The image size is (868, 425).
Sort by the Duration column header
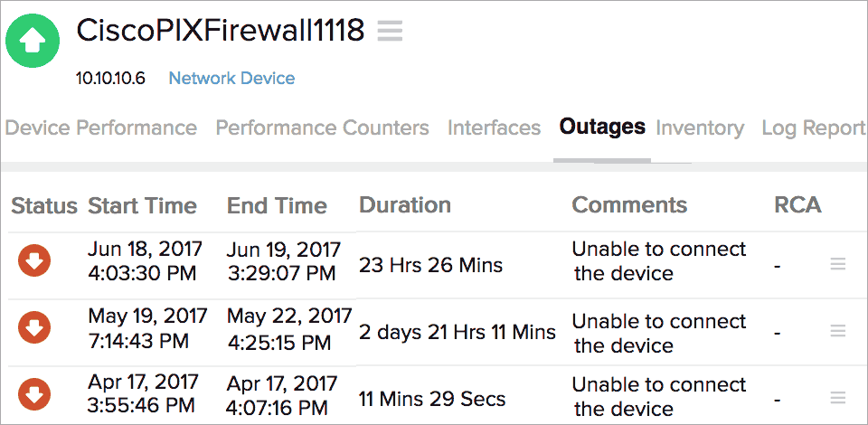[405, 205]
